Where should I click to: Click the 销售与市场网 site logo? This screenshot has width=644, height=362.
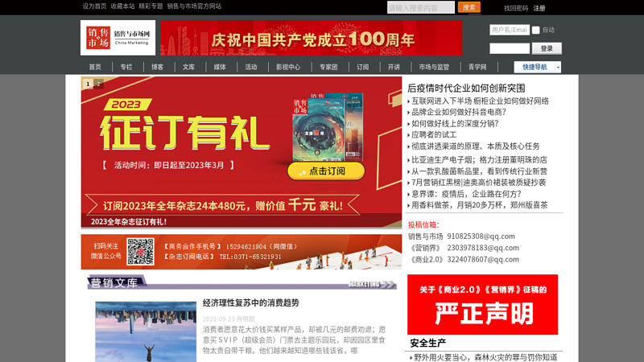click(x=118, y=38)
